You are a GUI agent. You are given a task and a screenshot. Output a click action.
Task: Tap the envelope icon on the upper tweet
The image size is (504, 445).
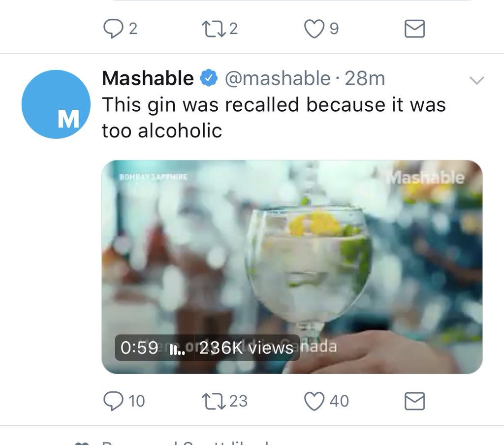tap(414, 29)
